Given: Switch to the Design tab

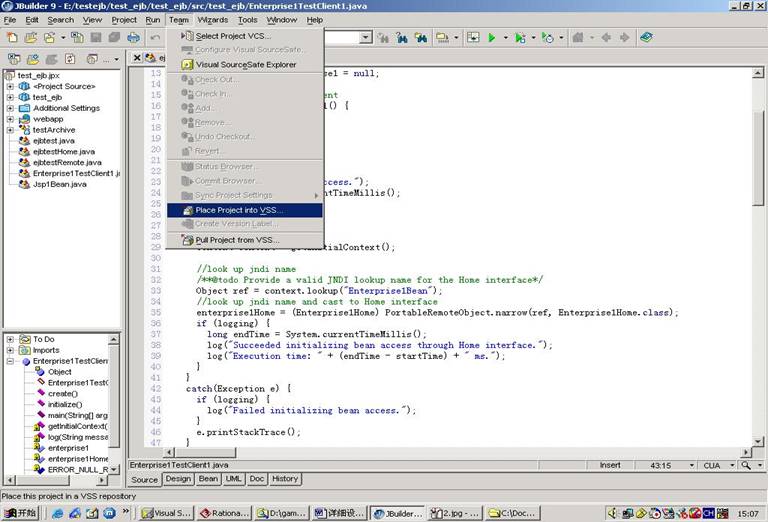Looking at the screenshot, I should [178, 479].
